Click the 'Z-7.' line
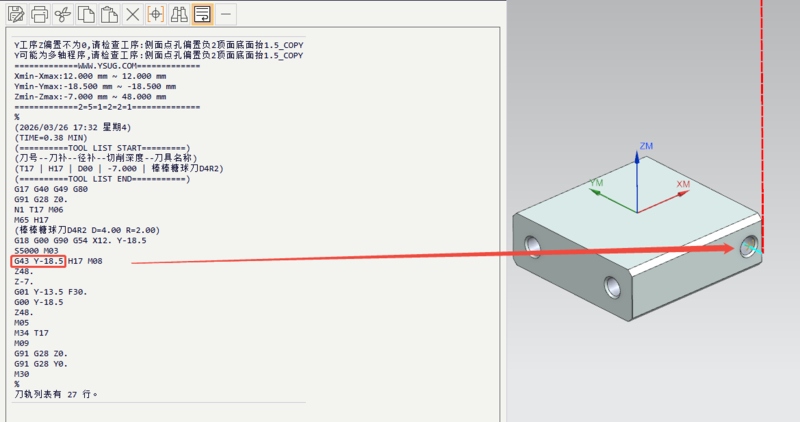Viewport: 800px width, 422px height. pyautogui.click(x=23, y=282)
